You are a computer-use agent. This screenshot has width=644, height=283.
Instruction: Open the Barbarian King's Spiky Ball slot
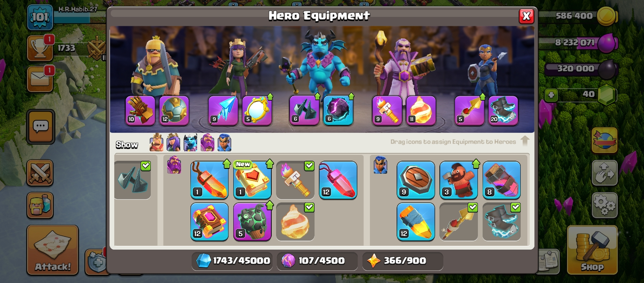[x=174, y=110]
